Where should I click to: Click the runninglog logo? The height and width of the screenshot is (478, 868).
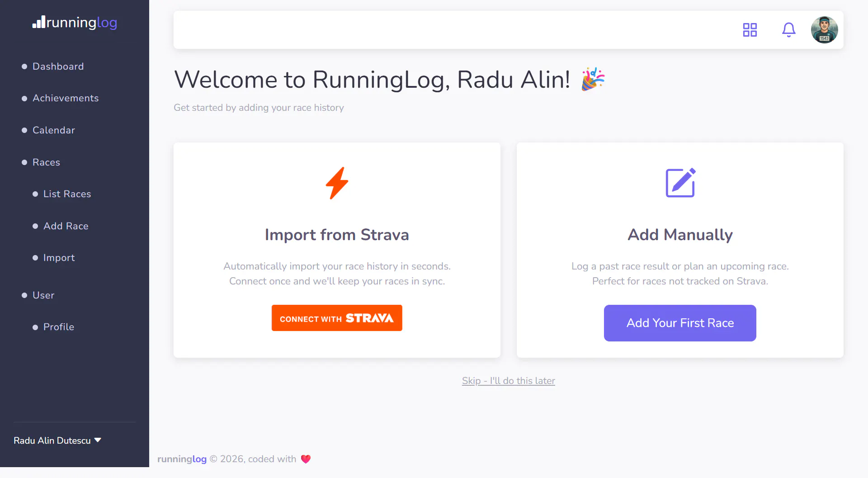pyautogui.click(x=75, y=22)
